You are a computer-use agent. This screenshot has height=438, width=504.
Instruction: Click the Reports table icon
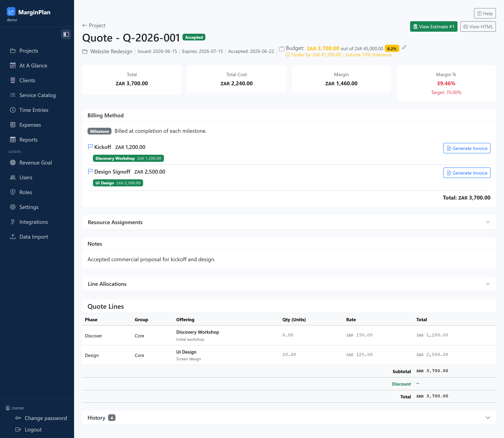pos(13,140)
